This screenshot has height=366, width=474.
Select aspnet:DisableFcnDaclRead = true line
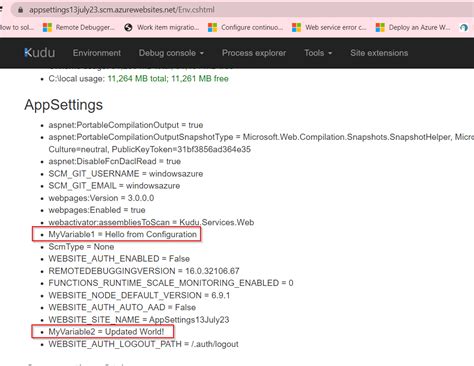[115, 161]
